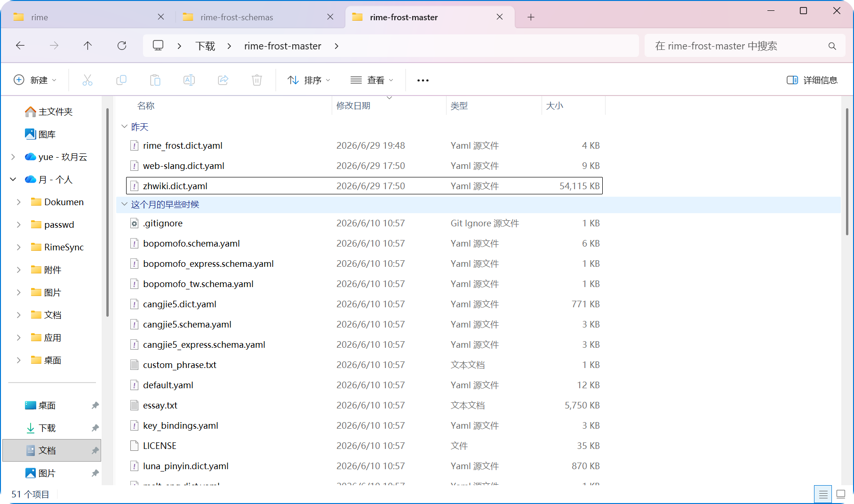The height and width of the screenshot is (504, 854).
Task: Collapse the 这个月的早些时候 group
Action: pos(124,204)
